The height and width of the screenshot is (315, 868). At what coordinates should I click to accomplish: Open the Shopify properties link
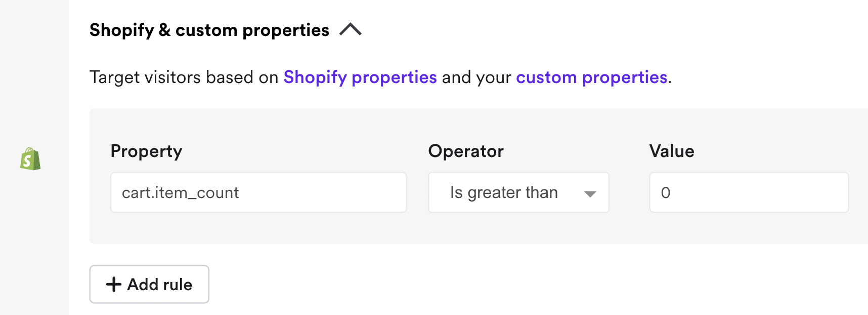tap(360, 77)
